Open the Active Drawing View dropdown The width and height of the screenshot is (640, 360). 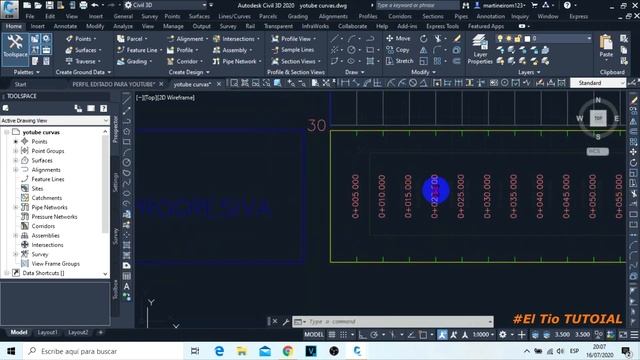point(55,120)
